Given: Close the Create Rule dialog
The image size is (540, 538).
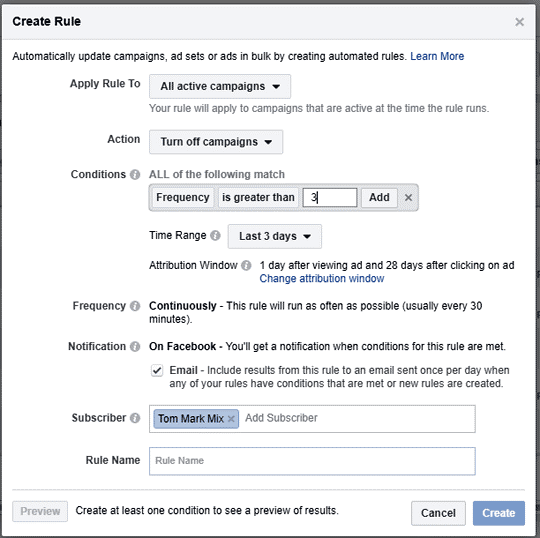Looking at the screenshot, I should tap(519, 22).
